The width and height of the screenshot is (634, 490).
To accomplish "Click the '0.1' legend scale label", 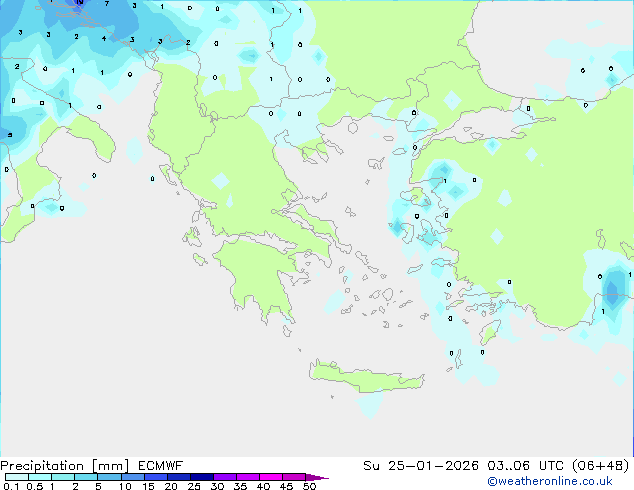I will (x=11, y=486).
